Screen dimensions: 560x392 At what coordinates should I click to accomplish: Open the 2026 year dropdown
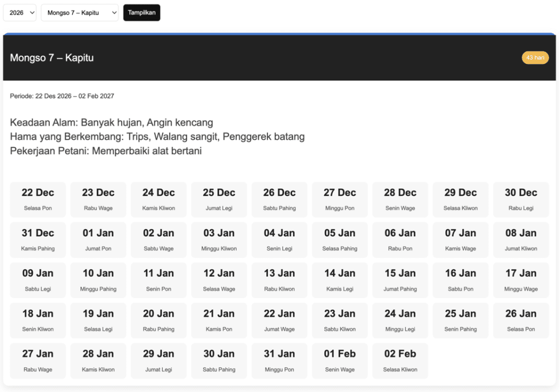20,13
